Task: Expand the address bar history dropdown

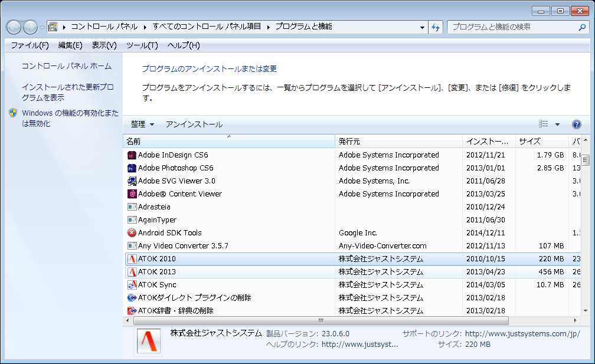Action: pyautogui.click(x=422, y=27)
